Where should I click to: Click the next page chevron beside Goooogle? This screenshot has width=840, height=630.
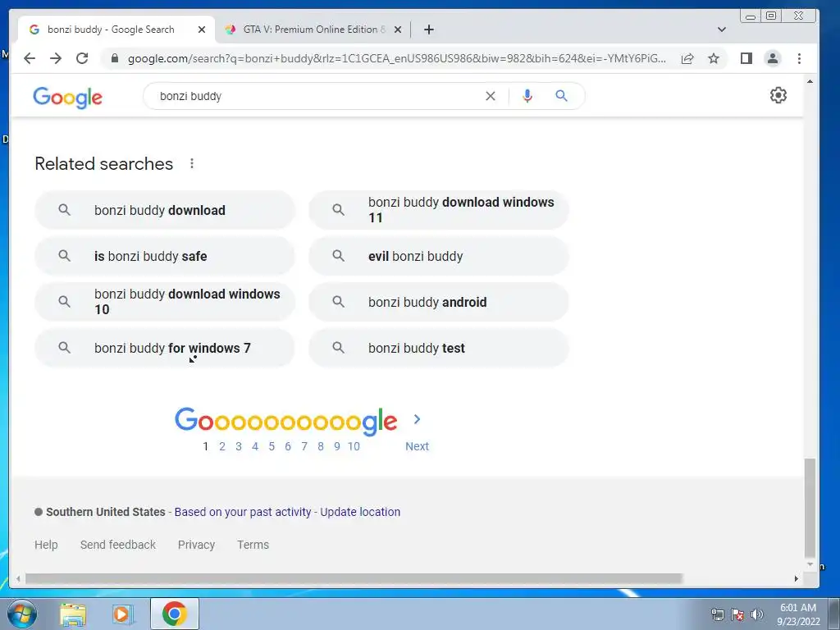point(417,419)
